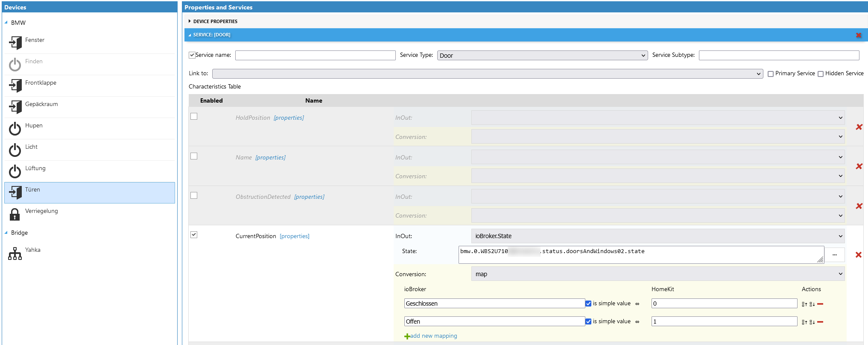Delete the HoldPosition characteristic row
The width and height of the screenshot is (868, 345).
coord(859,127)
